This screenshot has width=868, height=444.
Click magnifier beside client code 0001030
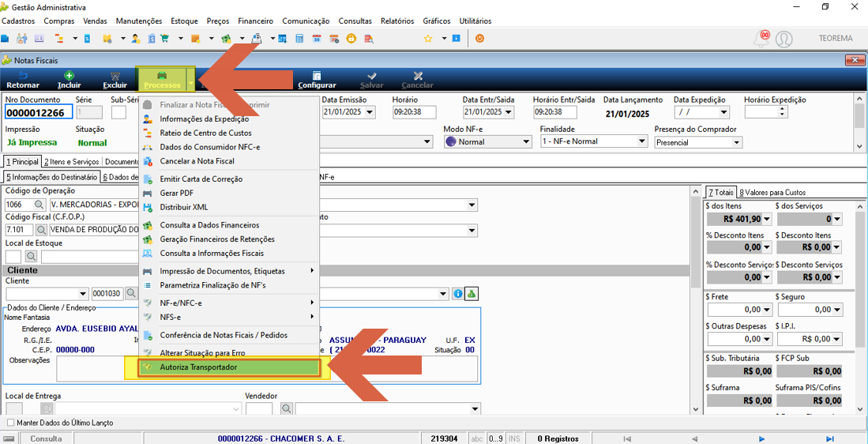(x=130, y=293)
